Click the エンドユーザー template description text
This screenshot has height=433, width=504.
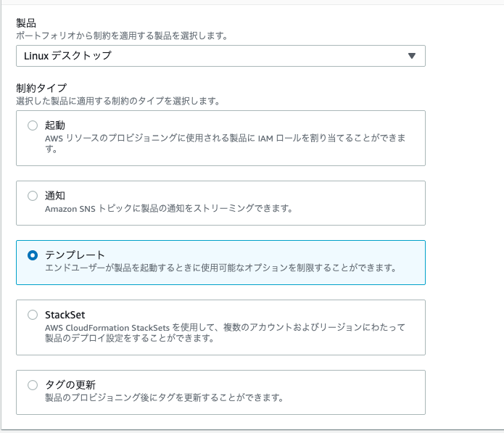(221, 268)
